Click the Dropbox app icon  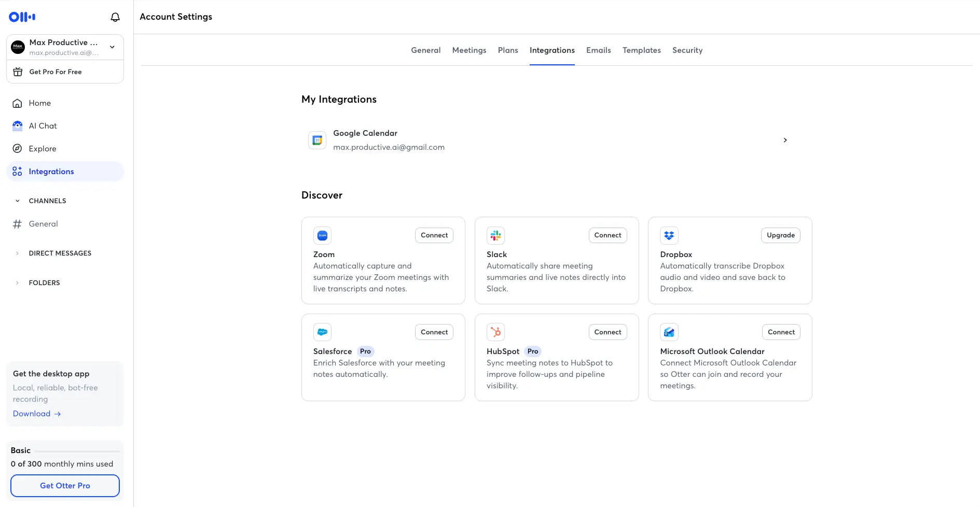pos(669,235)
